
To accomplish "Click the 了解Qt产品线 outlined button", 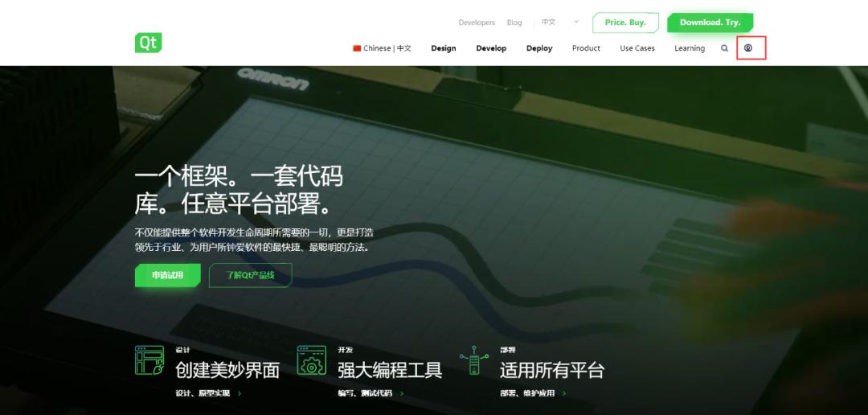I will point(250,275).
